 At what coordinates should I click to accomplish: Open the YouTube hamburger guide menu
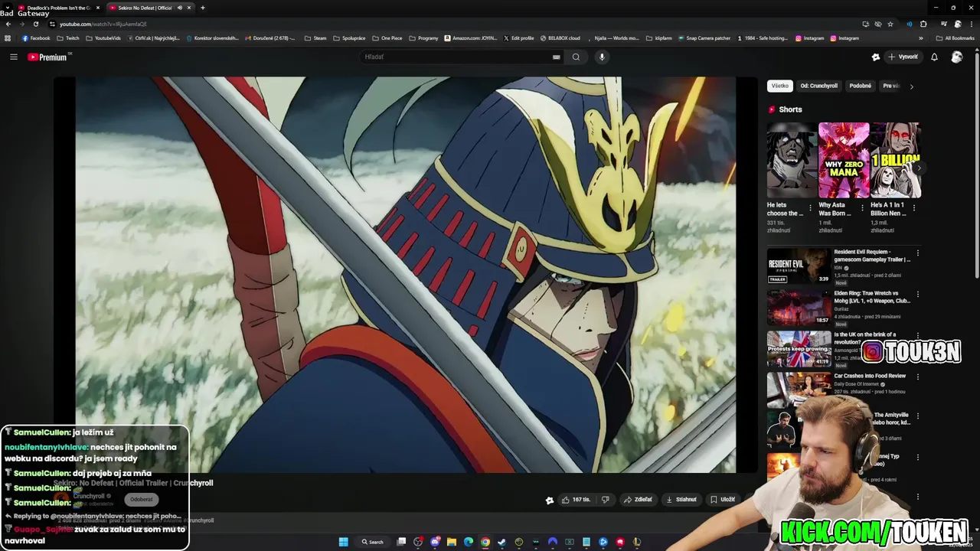(13, 57)
